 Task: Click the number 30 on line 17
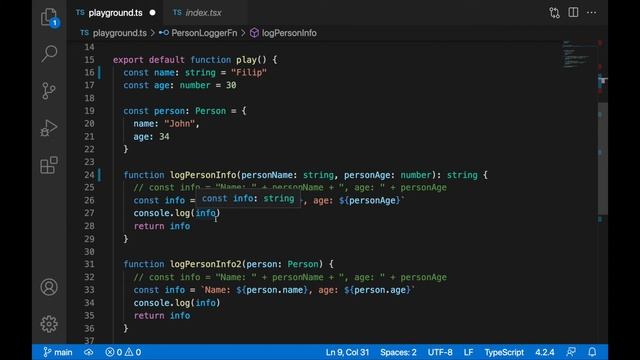(231, 85)
